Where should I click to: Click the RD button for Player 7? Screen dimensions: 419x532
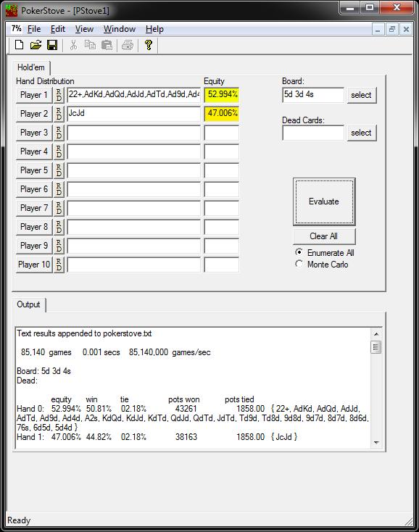[x=59, y=207]
